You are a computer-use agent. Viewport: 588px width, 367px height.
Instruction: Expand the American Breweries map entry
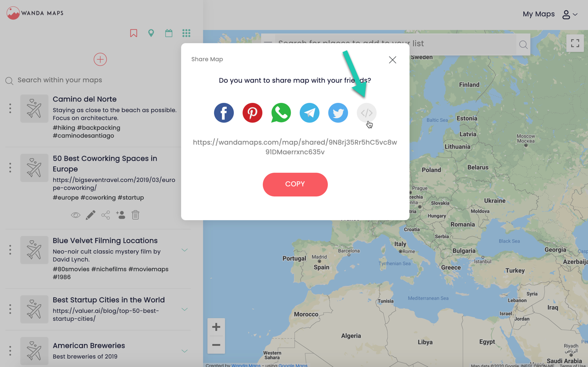click(185, 351)
